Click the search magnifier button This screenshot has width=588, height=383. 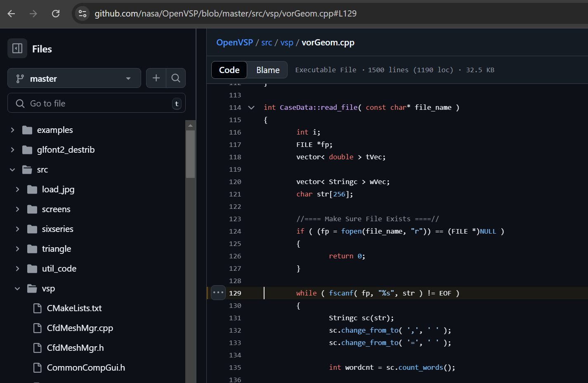[x=176, y=78]
